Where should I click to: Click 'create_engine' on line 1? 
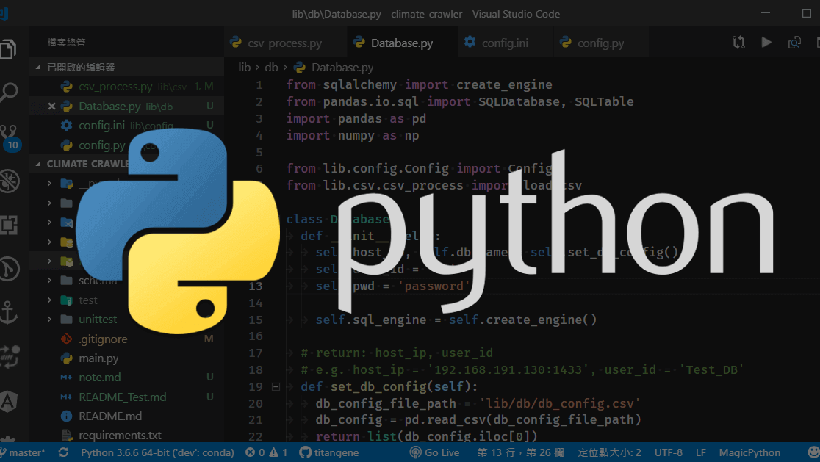coord(504,85)
